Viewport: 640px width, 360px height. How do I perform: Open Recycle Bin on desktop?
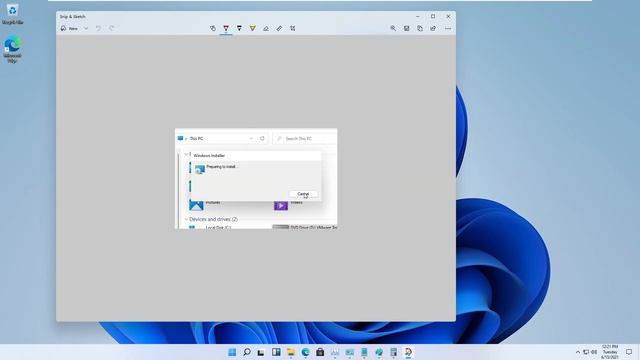tap(12, 14)
